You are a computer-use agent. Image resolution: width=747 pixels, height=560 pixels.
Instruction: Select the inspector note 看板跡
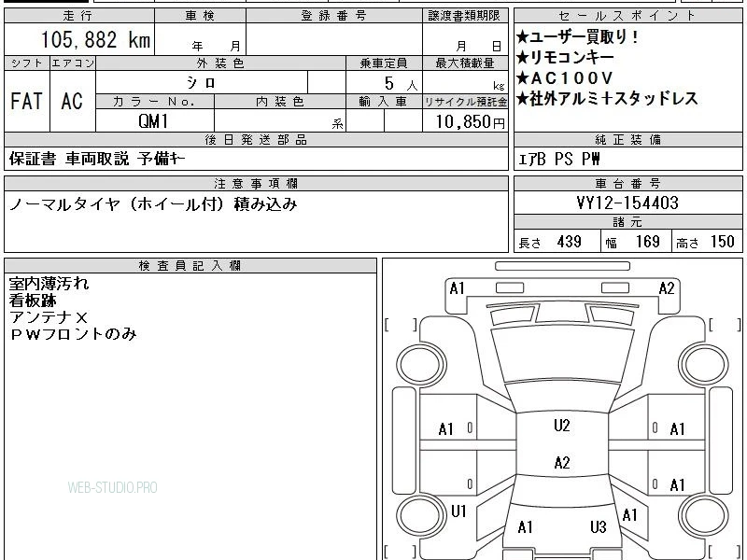(x=33, y=301)
